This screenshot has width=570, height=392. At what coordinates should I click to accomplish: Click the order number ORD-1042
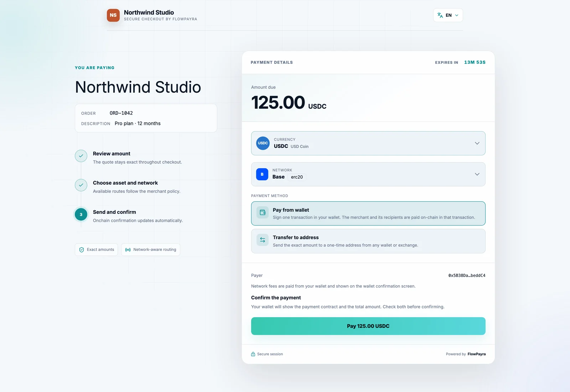pyautogui.click(x=121, y=113)
